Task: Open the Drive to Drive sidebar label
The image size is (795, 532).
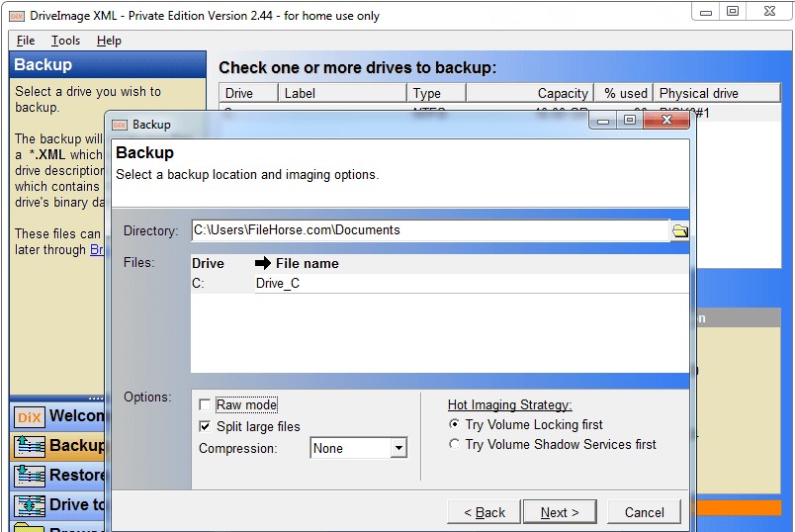Action: [x=76, y=505]
